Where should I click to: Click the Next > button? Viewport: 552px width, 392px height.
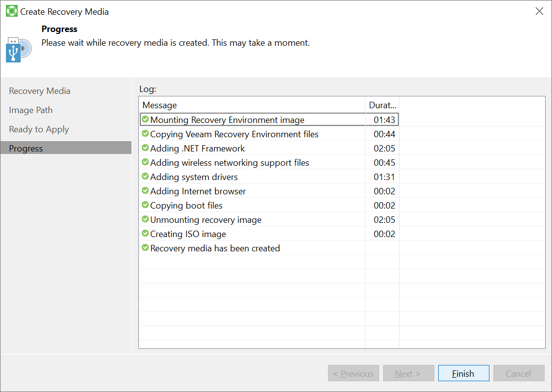pyautogui.click(x=408, y=373)
